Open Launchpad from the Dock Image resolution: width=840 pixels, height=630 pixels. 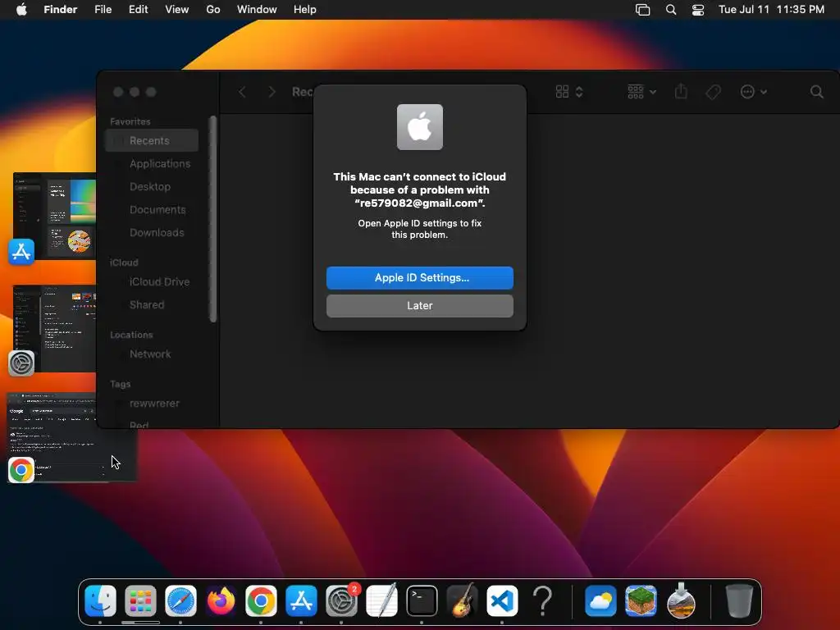[x=140, y=600]
